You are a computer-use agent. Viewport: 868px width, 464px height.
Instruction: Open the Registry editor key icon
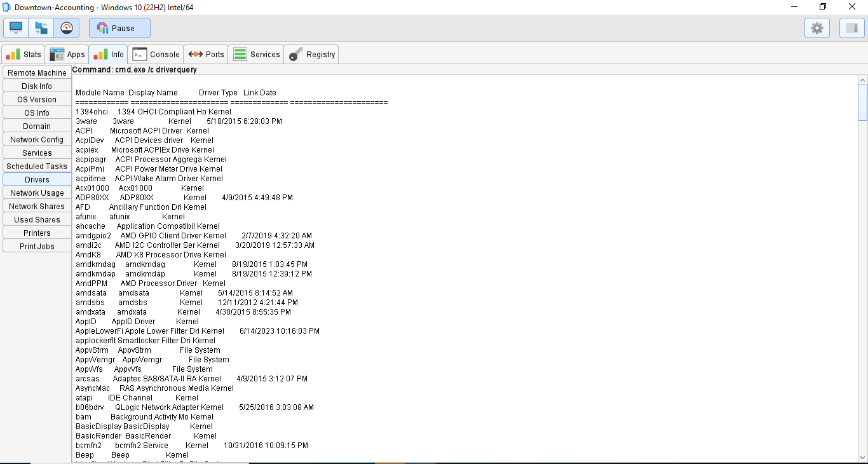[x=311, y=54]
